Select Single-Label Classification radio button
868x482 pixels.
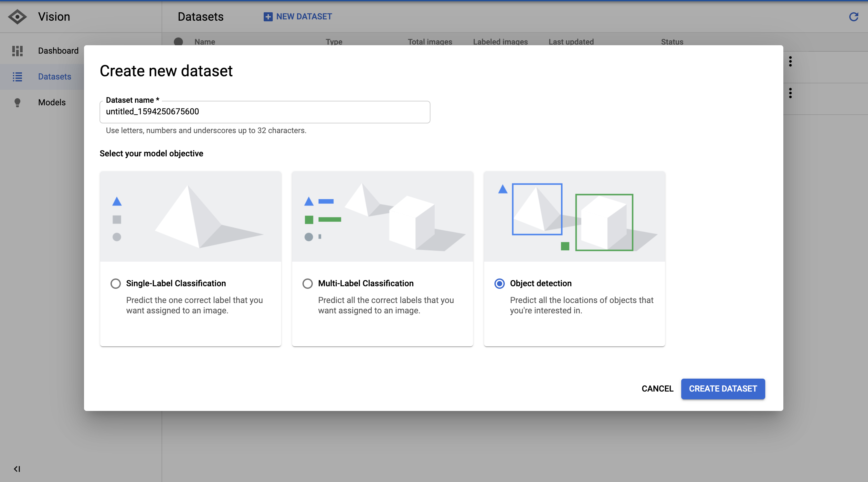tap(116, 284)
